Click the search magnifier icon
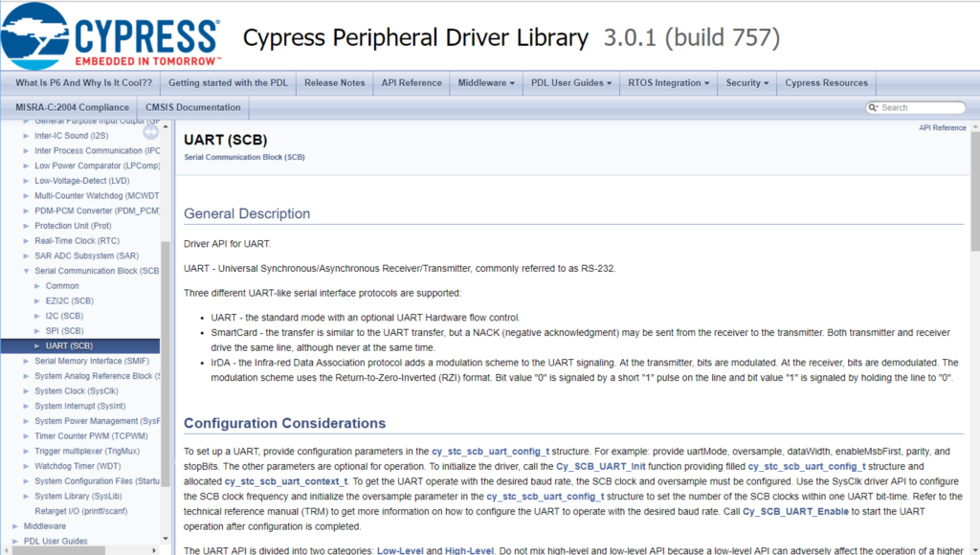 point(873,107)
